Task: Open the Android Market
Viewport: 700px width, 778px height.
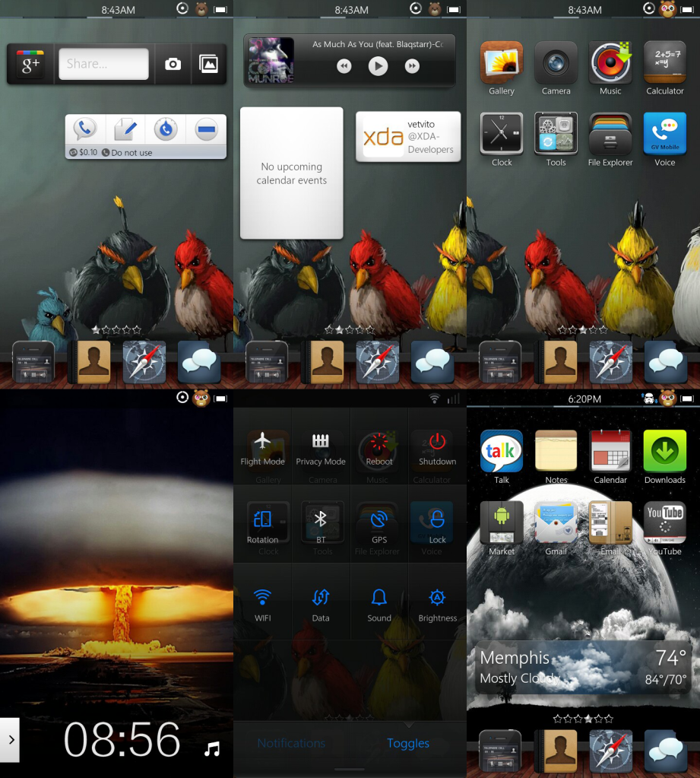Action: [501, 523]
